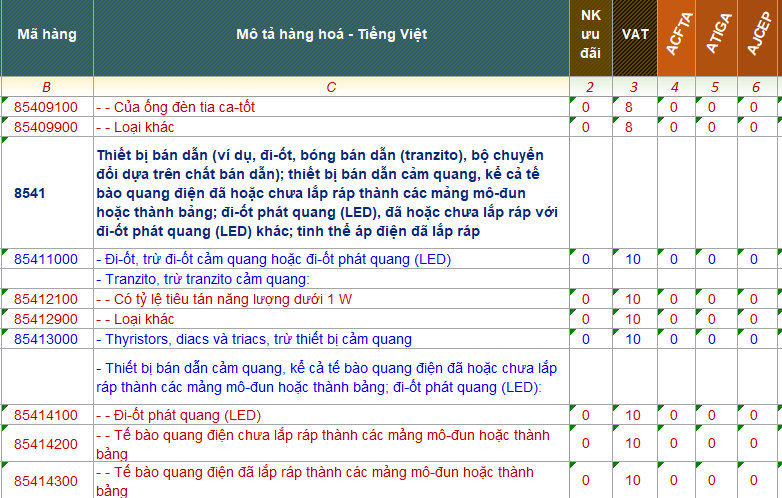Viewport: 782px width, 498px height.
Task: Select the VAT column header
Action: (x=634, y=35)
